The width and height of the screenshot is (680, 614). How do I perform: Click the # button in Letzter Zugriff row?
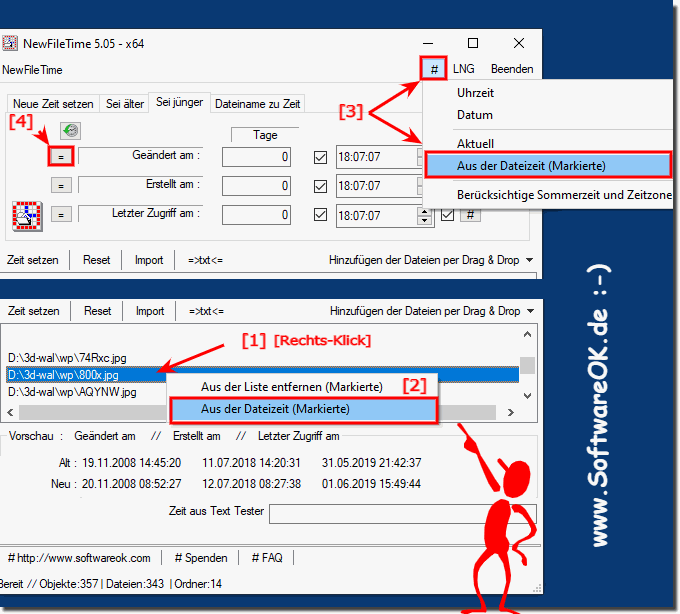click(470, 215)
